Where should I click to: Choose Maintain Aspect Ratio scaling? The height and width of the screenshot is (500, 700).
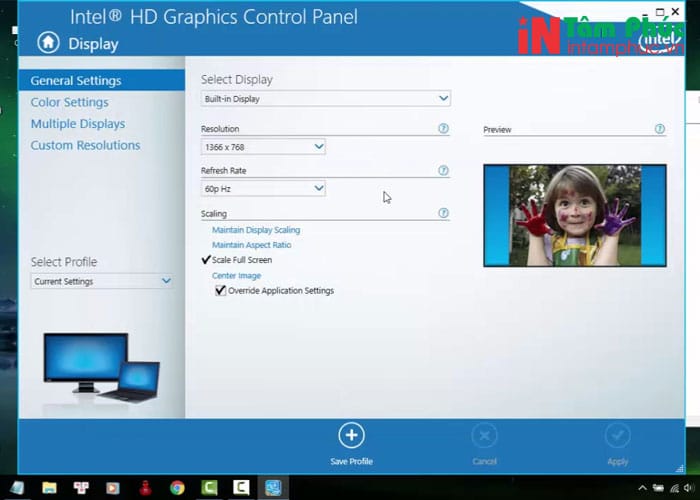251,245
